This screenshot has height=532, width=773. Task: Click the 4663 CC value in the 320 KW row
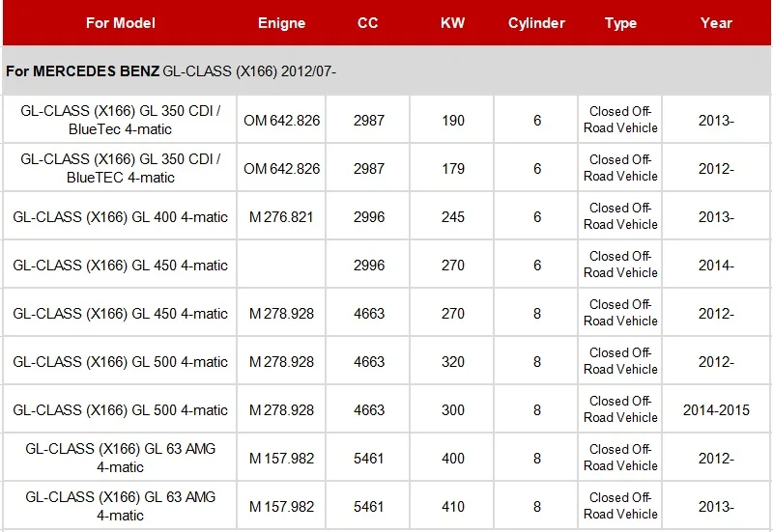369,361
